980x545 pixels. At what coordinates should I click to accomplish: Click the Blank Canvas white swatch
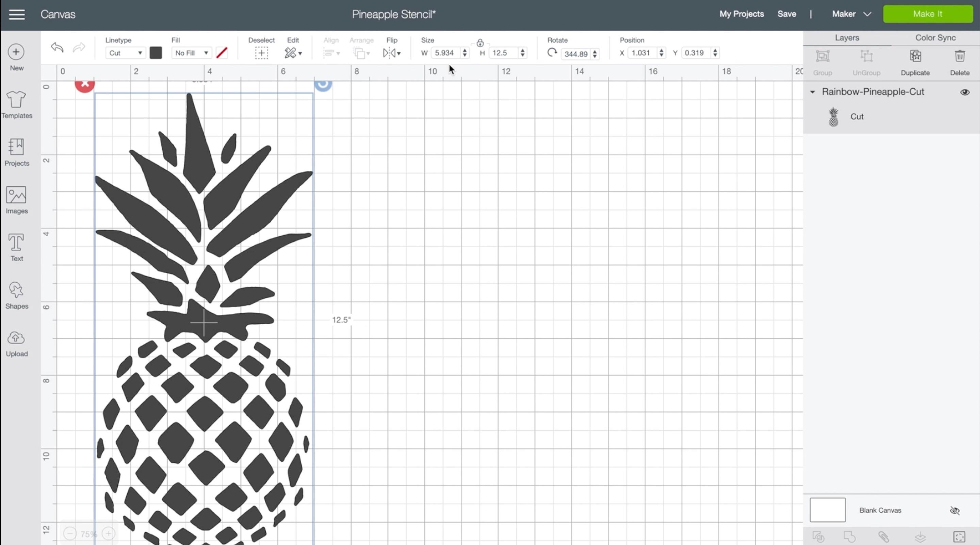click(828, 510)
